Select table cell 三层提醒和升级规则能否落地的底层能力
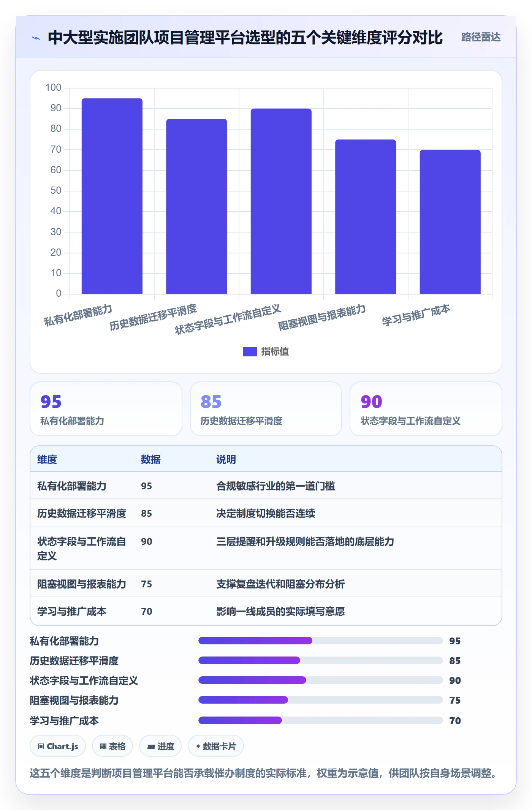Image resolution: width=532 pixels, height=810 pixels. [305, 542]
